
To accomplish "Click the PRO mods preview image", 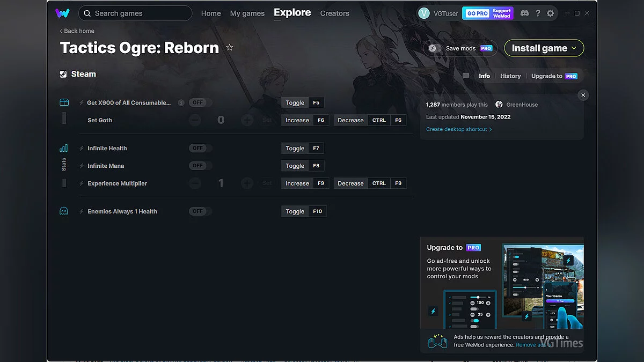I will [x=543, y=286].
